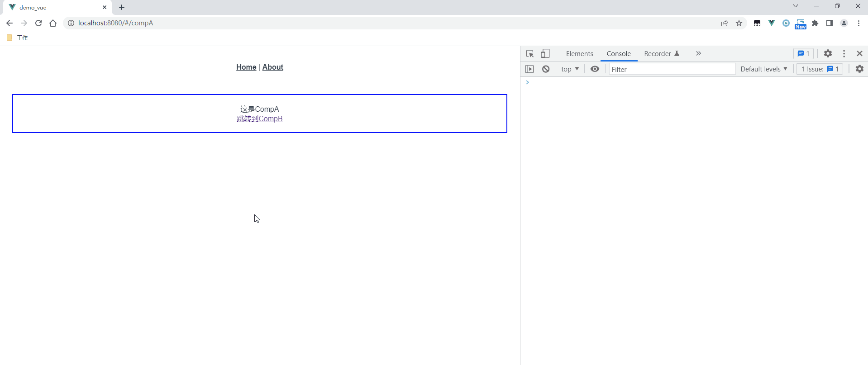Open a new browser tab

[122, 7]
